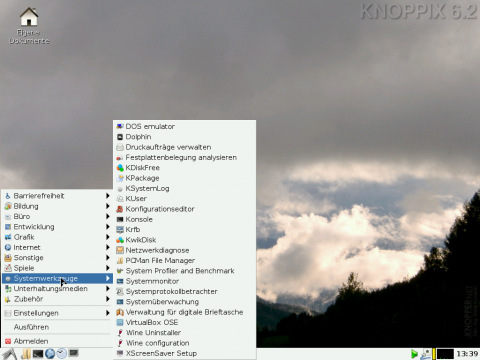Expand the Spiele submenu arrow
This screenshot has width=480, height=360.
coord(108,268)
